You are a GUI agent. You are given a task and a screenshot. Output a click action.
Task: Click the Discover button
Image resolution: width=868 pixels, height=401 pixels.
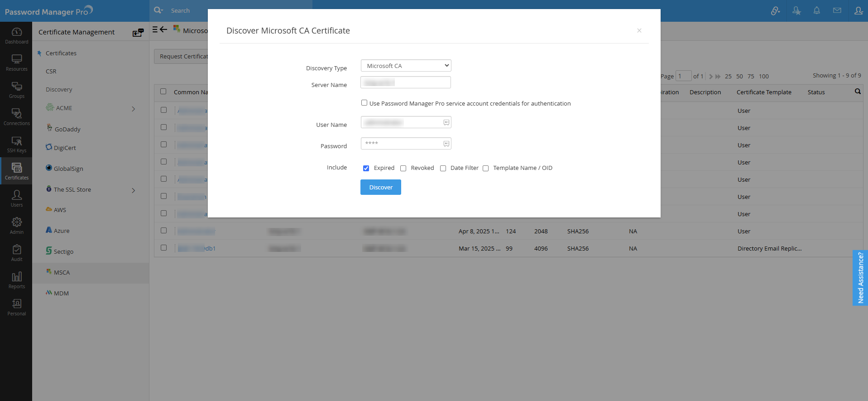(380, 187)
